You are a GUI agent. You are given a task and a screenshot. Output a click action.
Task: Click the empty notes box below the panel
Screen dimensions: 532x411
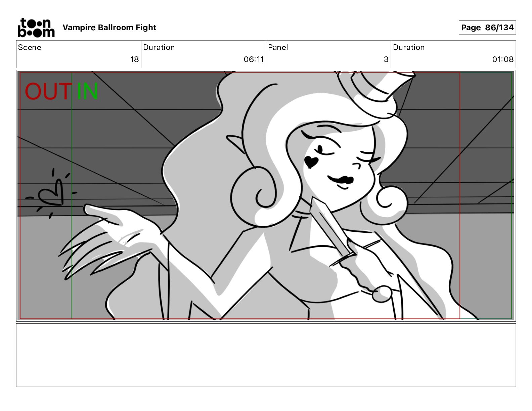click(x=266, y=355)
